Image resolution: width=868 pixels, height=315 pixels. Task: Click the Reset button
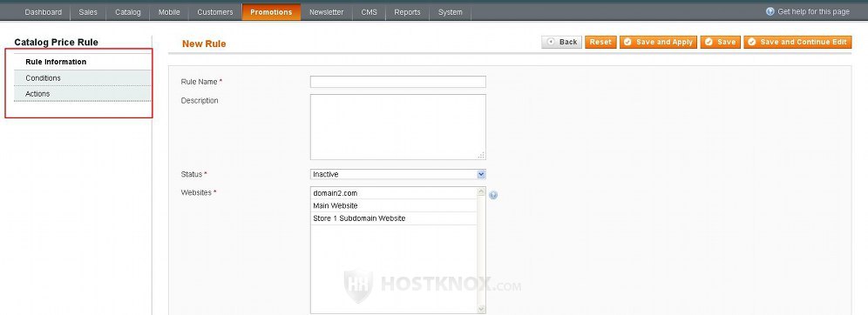[x=600, y=42]
